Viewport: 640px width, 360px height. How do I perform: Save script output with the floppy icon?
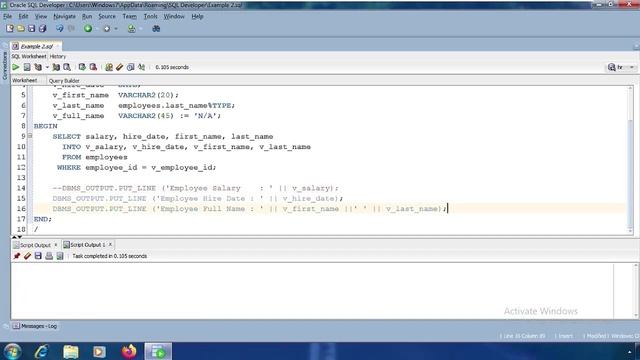pyautogui.click(x=38, y=256)
